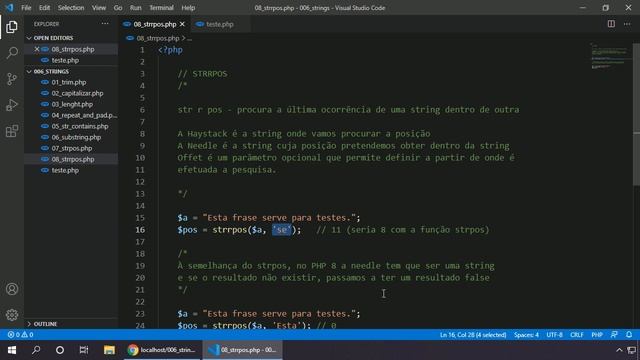
Task: Click the errors and warnings status indicator
Action: [x=20, y=335]
